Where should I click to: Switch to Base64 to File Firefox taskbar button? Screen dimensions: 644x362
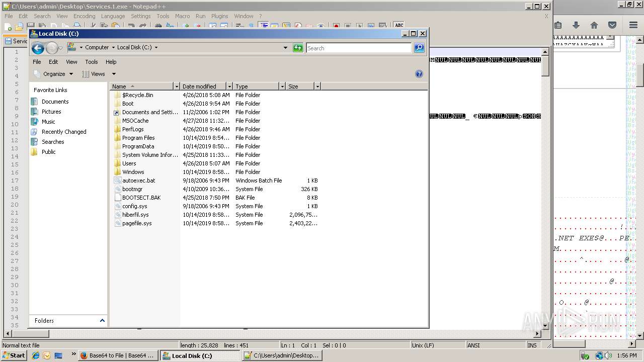tap(118, 355)
